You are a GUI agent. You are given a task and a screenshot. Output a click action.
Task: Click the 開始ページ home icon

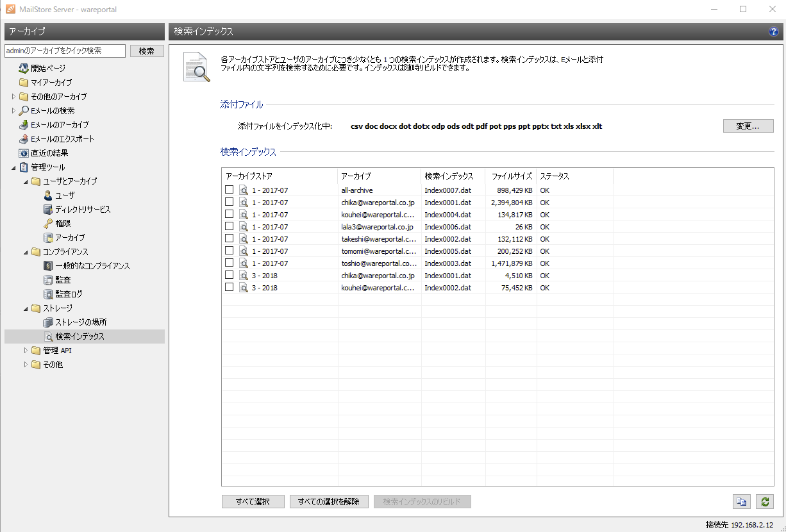24,68
